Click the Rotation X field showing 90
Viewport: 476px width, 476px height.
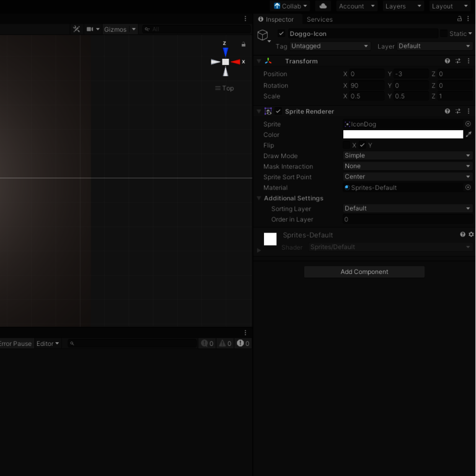point(367,86)
